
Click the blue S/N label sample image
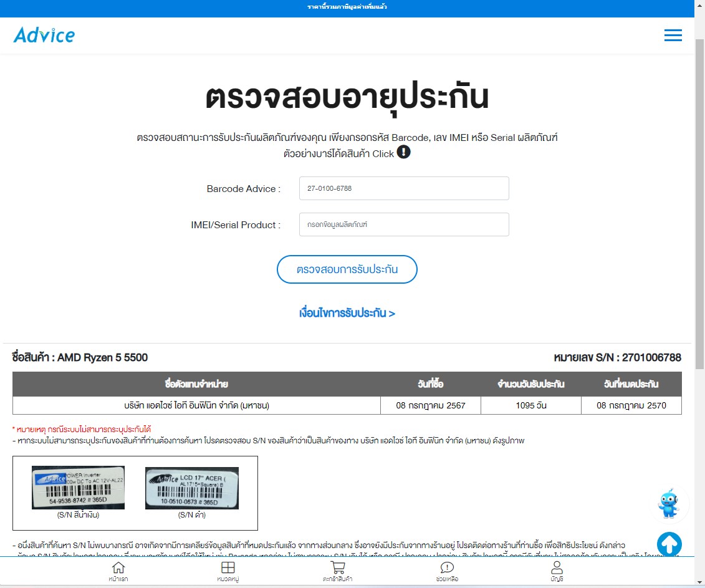[x=79, y=487]
